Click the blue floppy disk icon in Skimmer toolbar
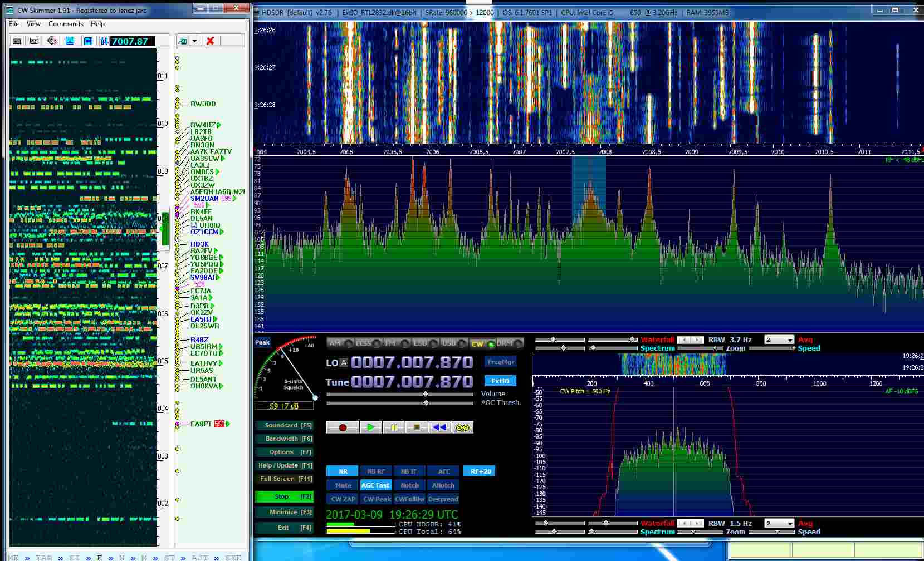The image size is (924, 561). [88, 41]
